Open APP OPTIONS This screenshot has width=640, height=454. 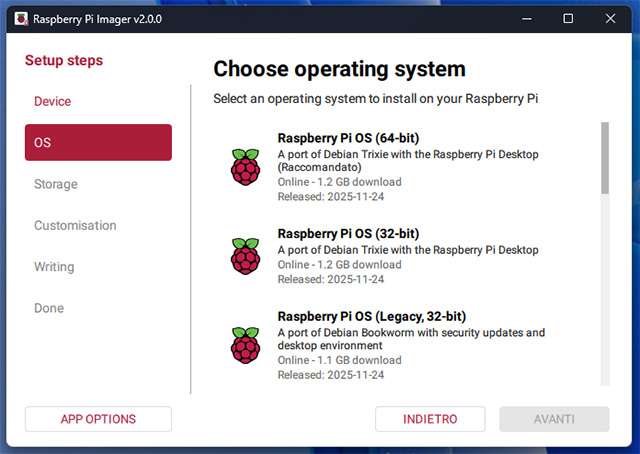click(98, 419)
